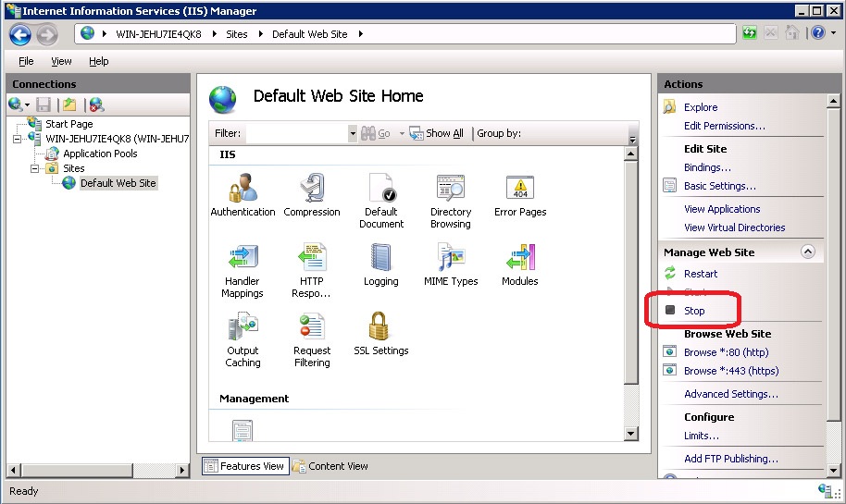The width and height of the screenshot is (846, 504).
Task: Select Default Web Site tree item
Action: pyautogui.click(x=118, y=183)
